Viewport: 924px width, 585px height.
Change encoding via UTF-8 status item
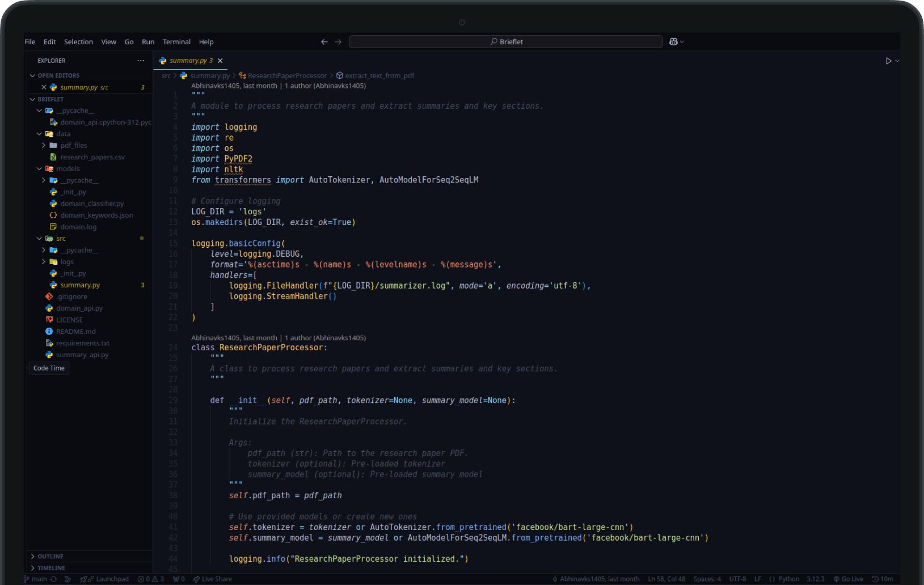pyautogui.click(x=737, y=579)
